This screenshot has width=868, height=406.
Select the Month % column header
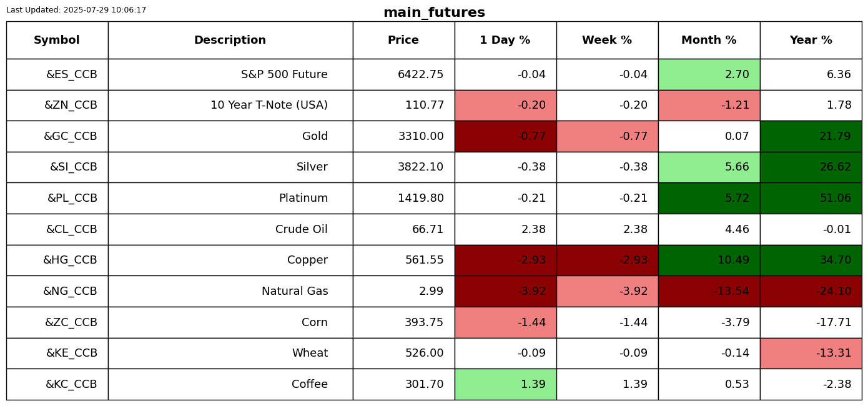(709, 40)
